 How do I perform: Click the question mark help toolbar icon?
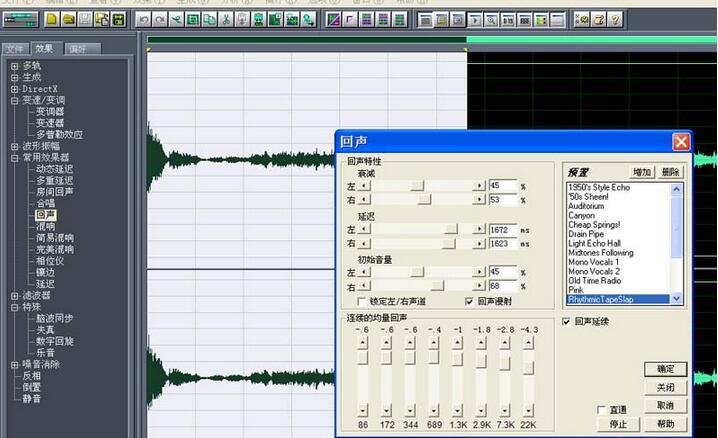pyautogui.click(x=615, y=19)
